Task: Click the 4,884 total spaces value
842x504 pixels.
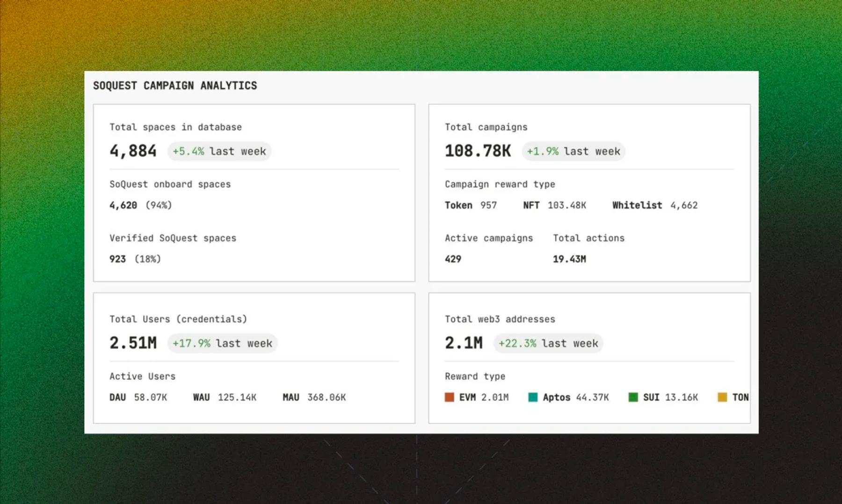Action: coord(133,151)
